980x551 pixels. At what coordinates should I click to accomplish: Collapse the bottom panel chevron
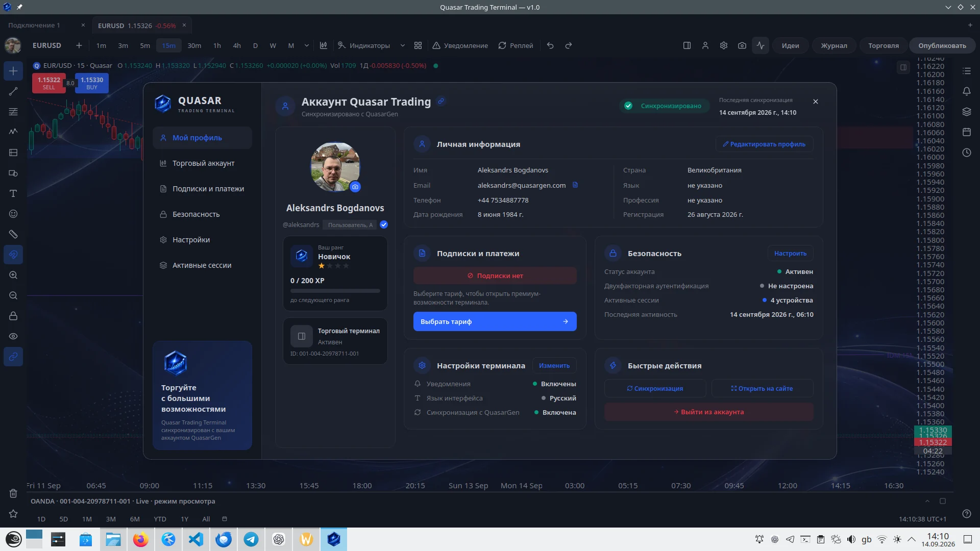pos(927,501)
